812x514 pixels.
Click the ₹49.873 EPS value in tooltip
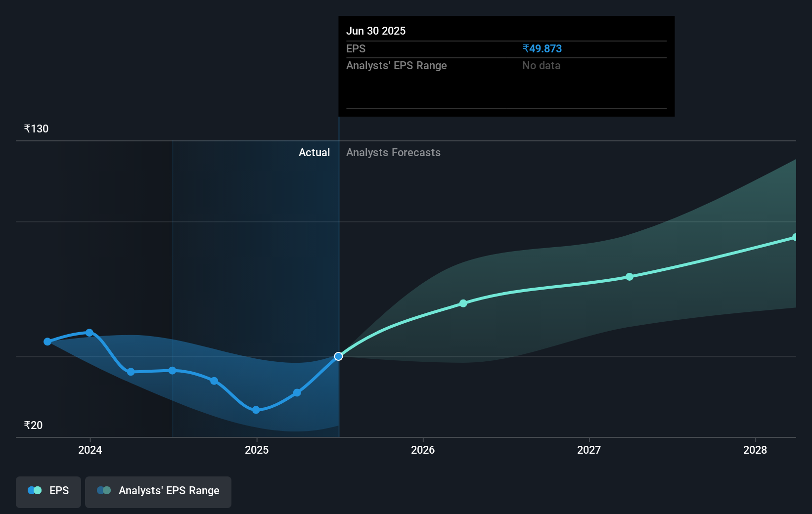[x=542, y=49]
